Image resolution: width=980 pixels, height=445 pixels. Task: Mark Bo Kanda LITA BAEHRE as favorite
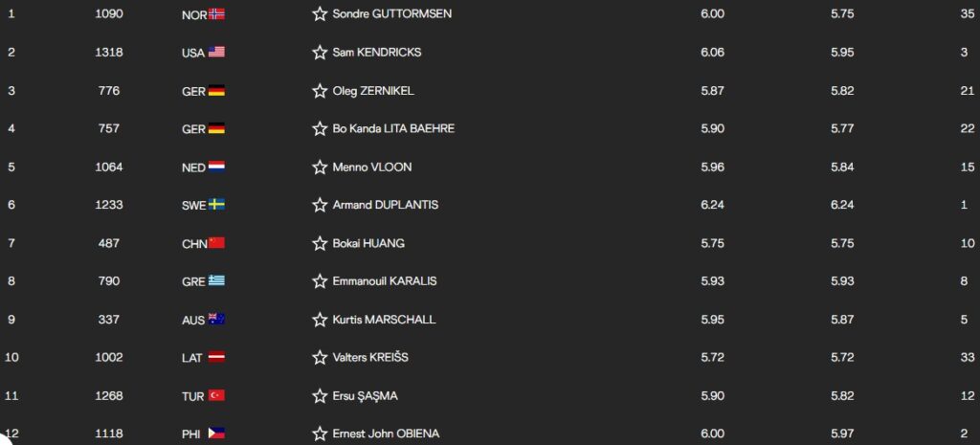tap(320, 129)
